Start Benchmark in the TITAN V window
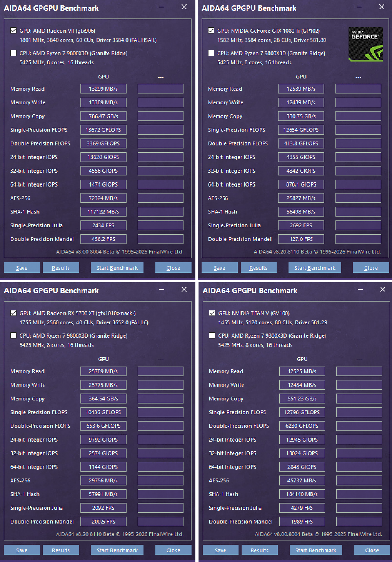This screenshot has width=392, height=562. tap(316, 550)
